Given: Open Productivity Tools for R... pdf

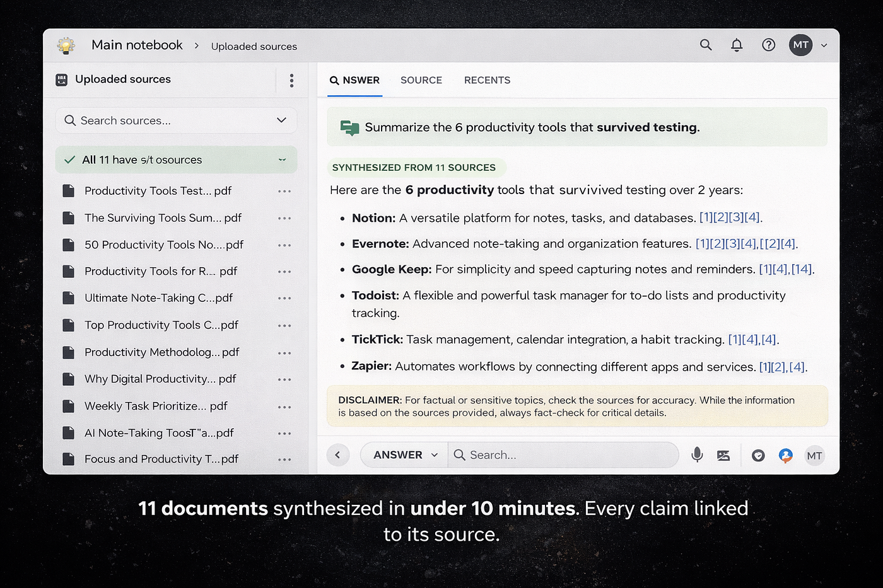Looking at the screenshot, I should (x=161, y=272).
